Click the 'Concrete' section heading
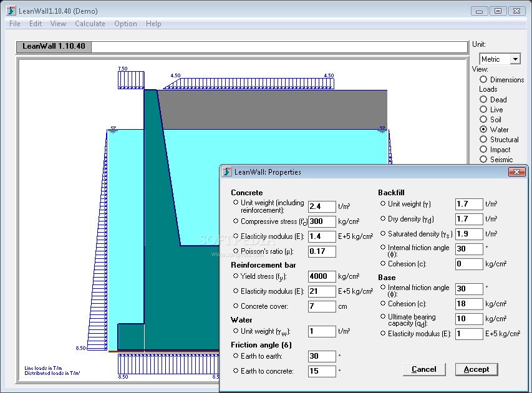This screenshot has height=393, width=532. point(246,192)
